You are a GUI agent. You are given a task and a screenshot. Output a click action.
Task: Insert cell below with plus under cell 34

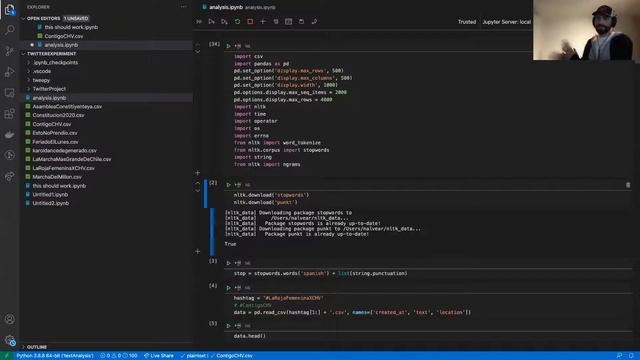click(198, 173)
